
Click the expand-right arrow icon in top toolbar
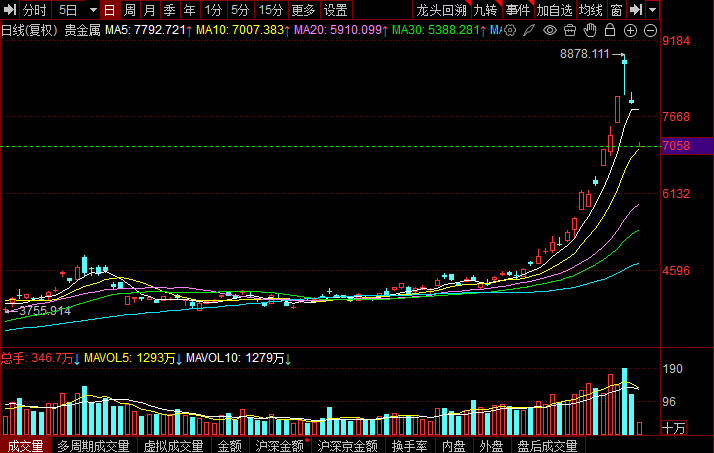coord(636,10)
